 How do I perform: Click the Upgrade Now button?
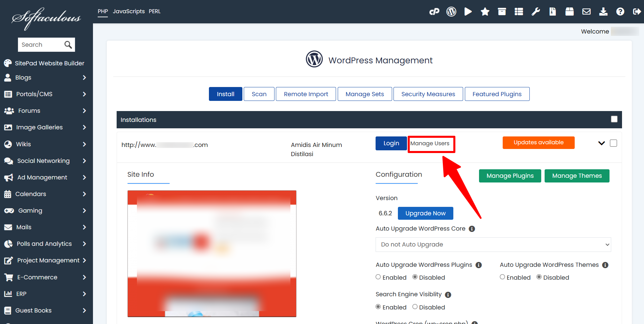(x=426, y=213)
